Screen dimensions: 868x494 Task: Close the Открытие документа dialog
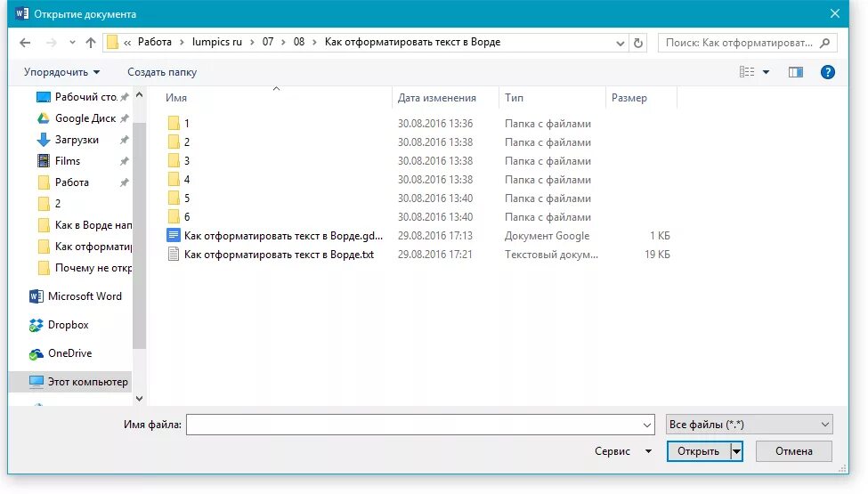coord(835,13)
